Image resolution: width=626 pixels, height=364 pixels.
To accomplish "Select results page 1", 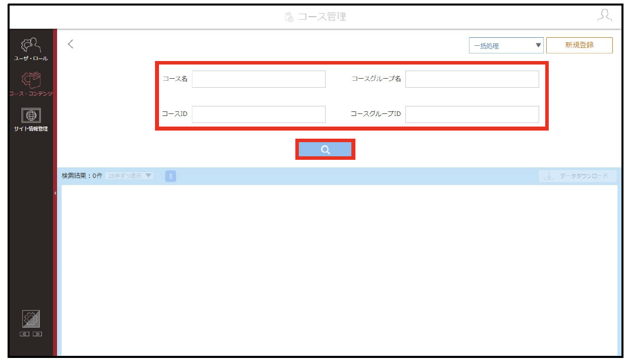I will [x=171, y=176].
